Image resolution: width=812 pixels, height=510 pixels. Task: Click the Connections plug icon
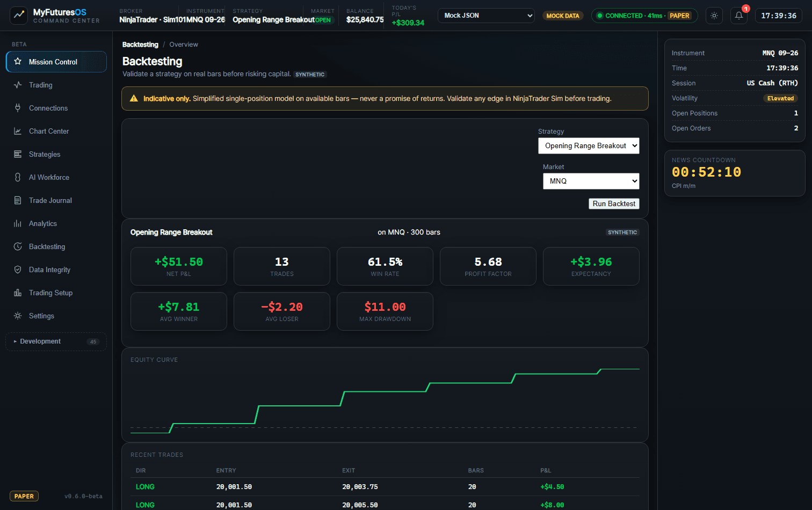click(x=18, y=108)
